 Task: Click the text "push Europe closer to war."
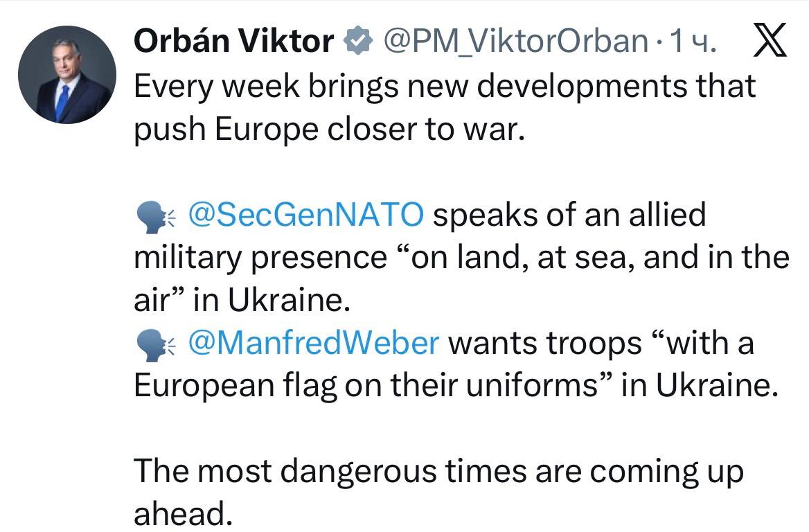click(326, 130)
